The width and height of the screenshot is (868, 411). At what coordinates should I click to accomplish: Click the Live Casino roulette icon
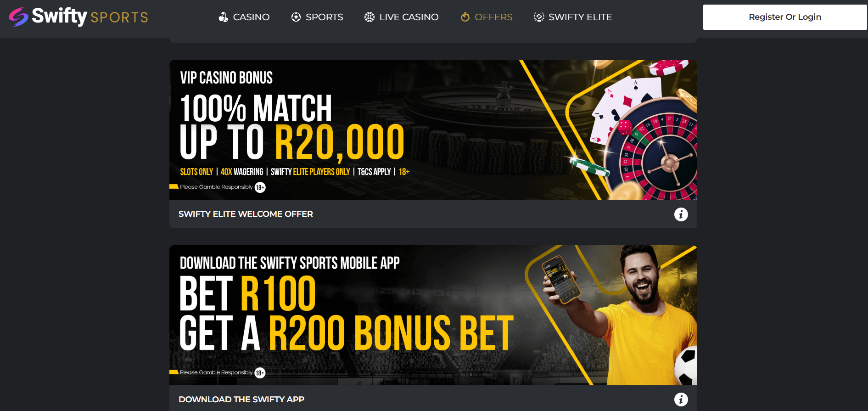pyautogui.click(x=370, y=17)
